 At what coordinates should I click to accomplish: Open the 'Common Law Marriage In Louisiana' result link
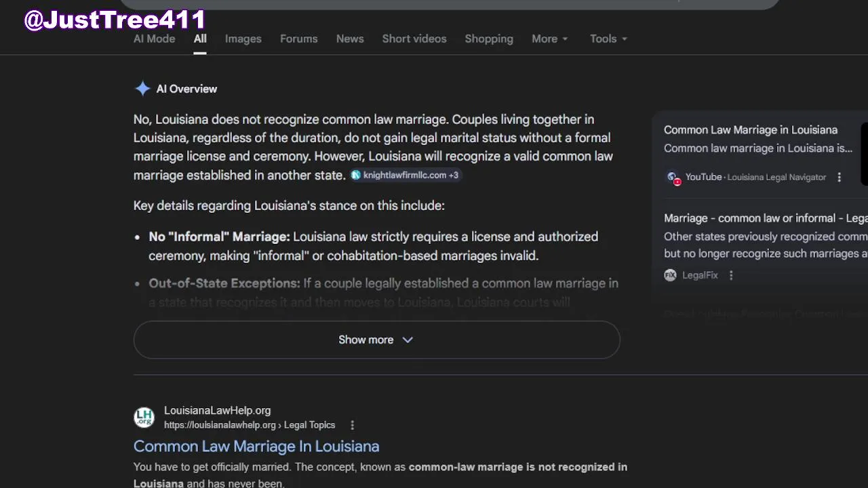click(256, 446)
